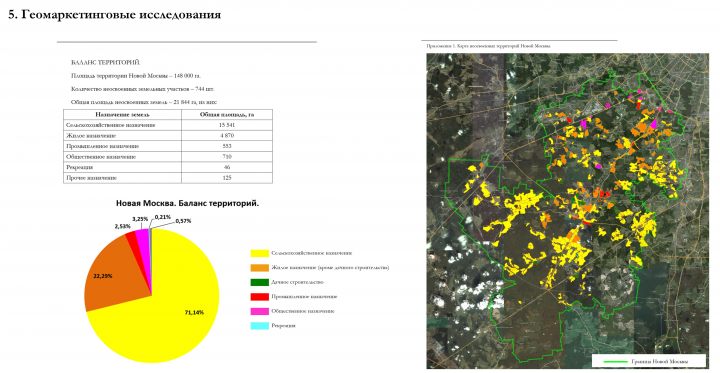Click the magenta legend swatch

point(259,311)
